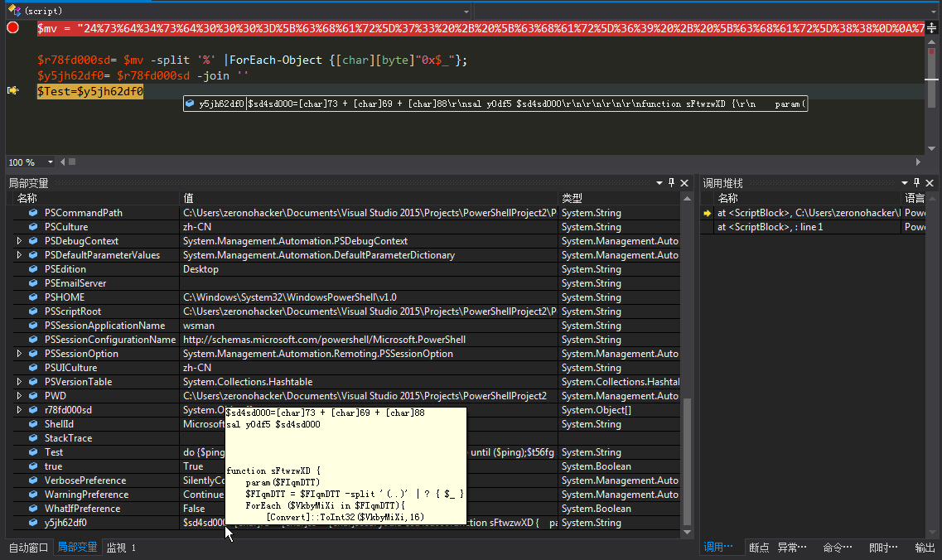Close the 局部变量 panel

pyautogui.click(x=684, y=182)
